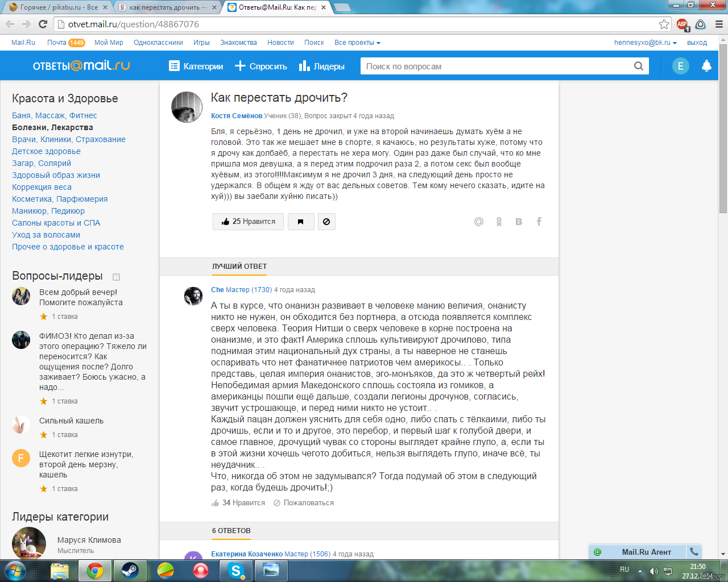Open the Adblock Plus extension icon

tap(682, 24)
